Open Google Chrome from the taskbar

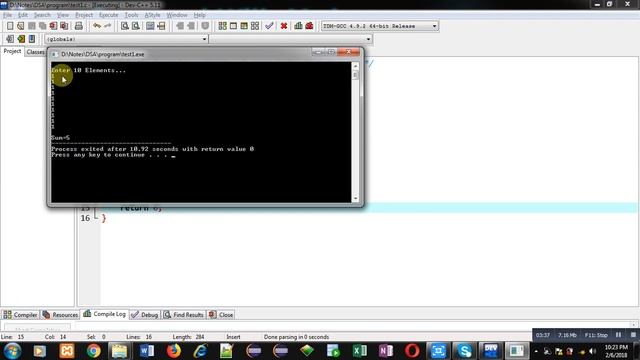click(x=93, y=351)
